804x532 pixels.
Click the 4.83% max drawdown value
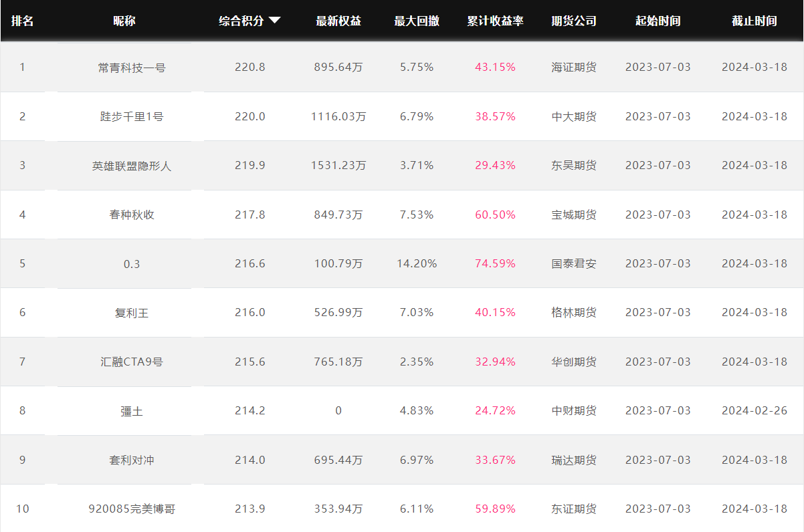pos(417,410)
